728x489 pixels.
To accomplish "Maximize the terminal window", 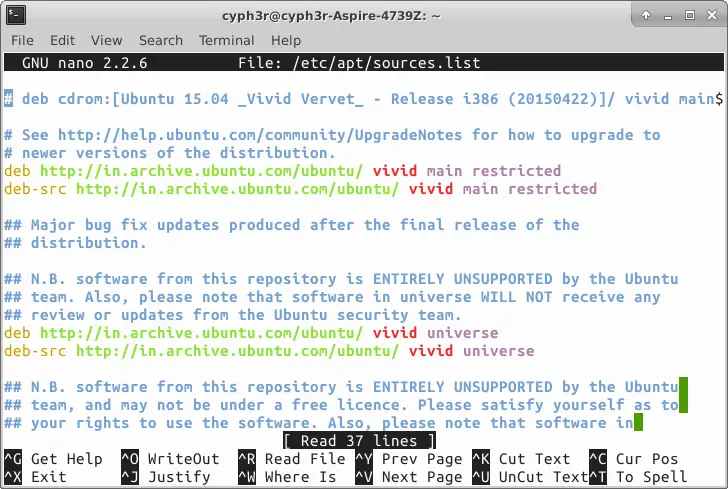I will [688, 15].
